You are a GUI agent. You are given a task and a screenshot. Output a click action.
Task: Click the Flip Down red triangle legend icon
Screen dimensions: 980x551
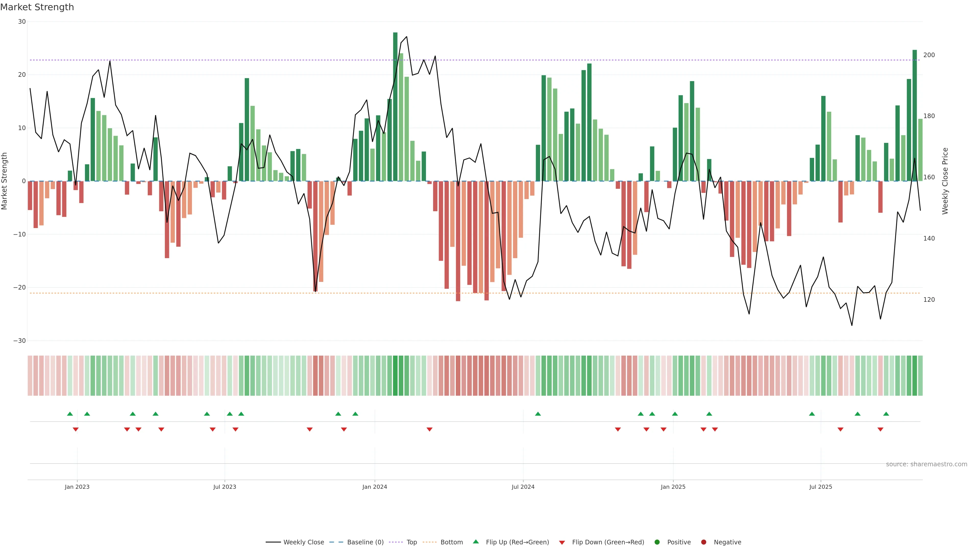(562, 542)
